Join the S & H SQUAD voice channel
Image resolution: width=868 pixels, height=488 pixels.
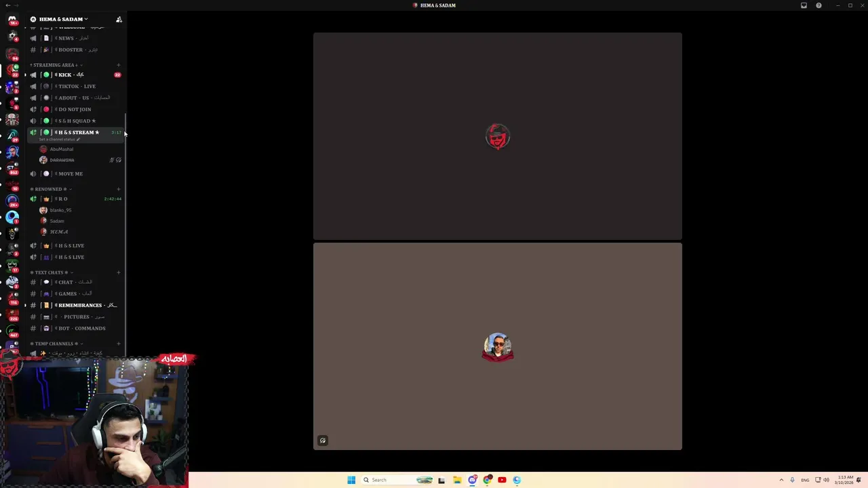[75, 121]
